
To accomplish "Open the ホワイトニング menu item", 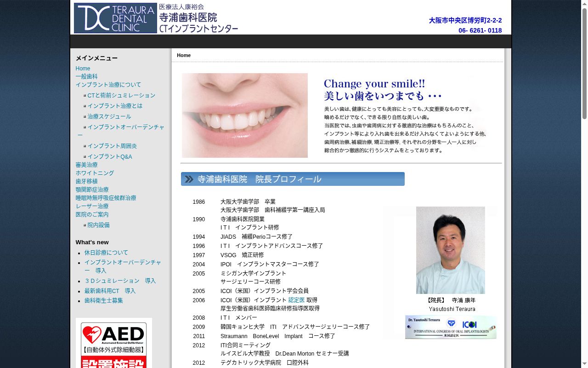I will tap(95, 173).
